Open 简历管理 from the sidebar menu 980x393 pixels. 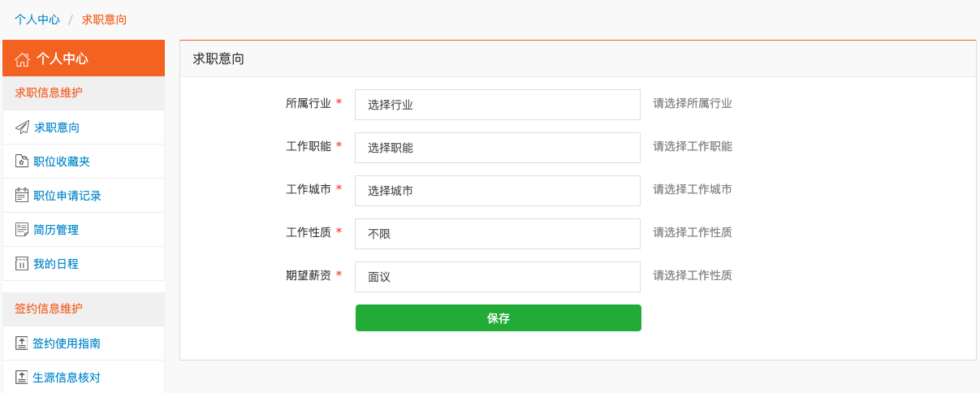(x=56, y=230)
